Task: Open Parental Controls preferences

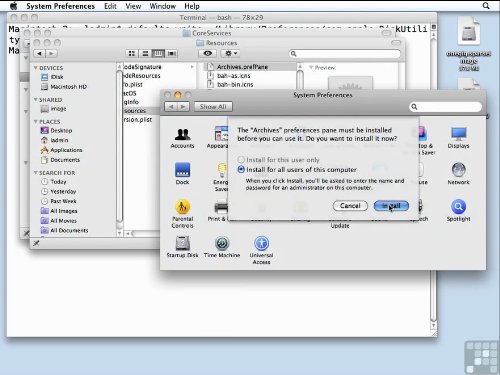Action: 182,213
